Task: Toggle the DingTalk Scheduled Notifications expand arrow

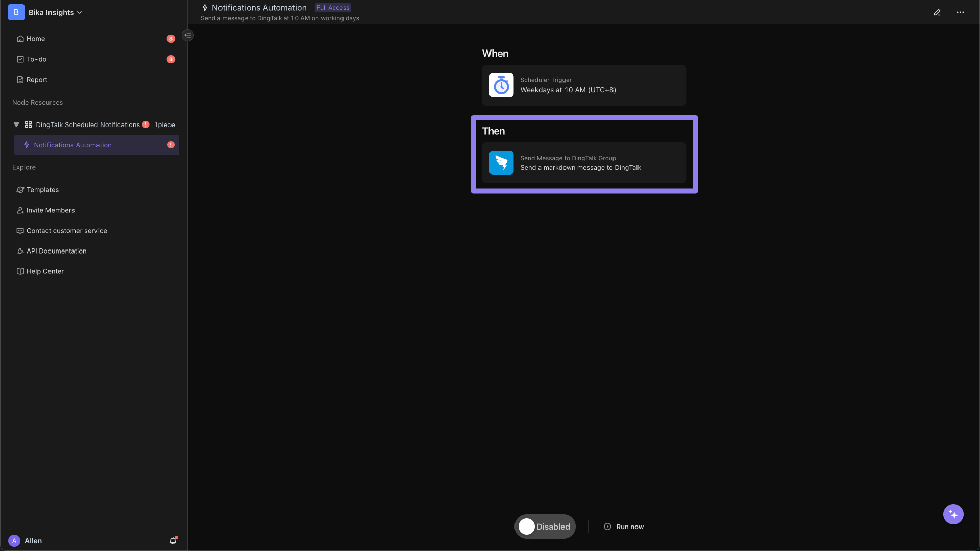Action: (x=16, y=124)
